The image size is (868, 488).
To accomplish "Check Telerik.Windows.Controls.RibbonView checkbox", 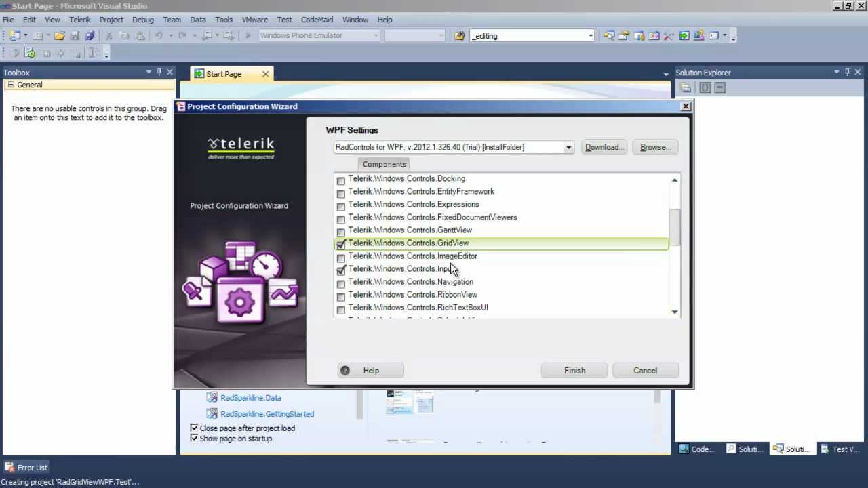I will 341,297.
